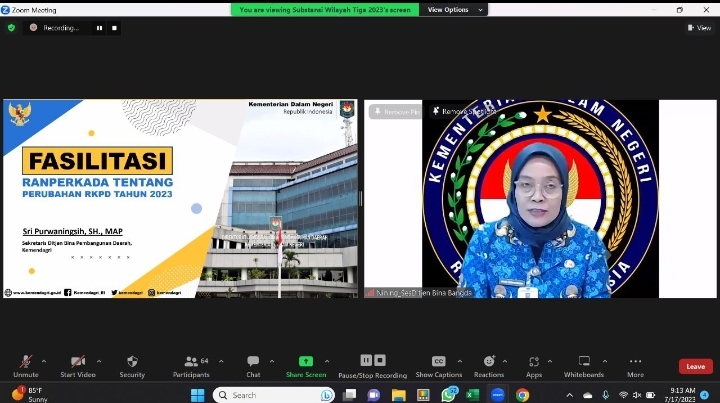
Task: Open Whiteboards
Action: [x=584, y=364]
